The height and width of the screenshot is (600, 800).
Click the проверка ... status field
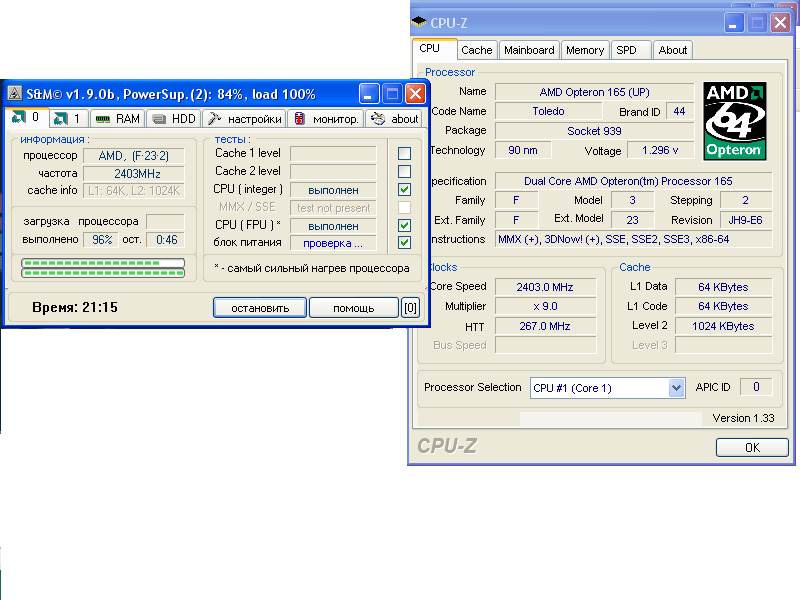pyautogui.click(x=333, y=243)
